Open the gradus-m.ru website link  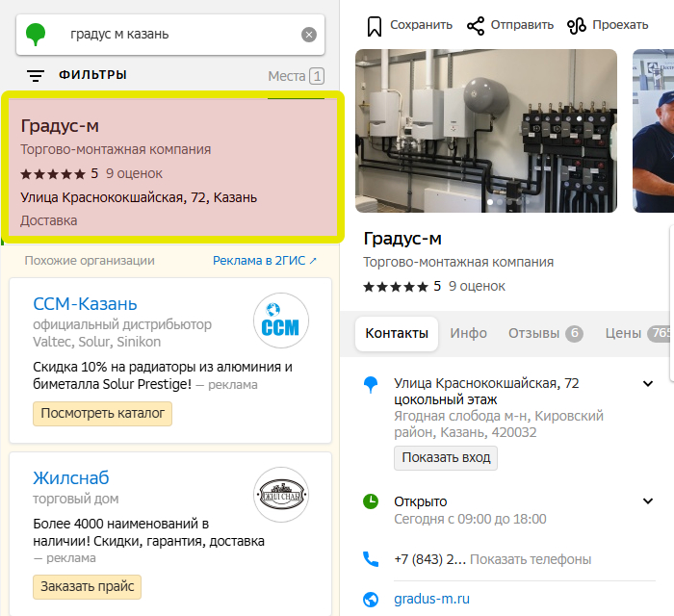(431, 599)
